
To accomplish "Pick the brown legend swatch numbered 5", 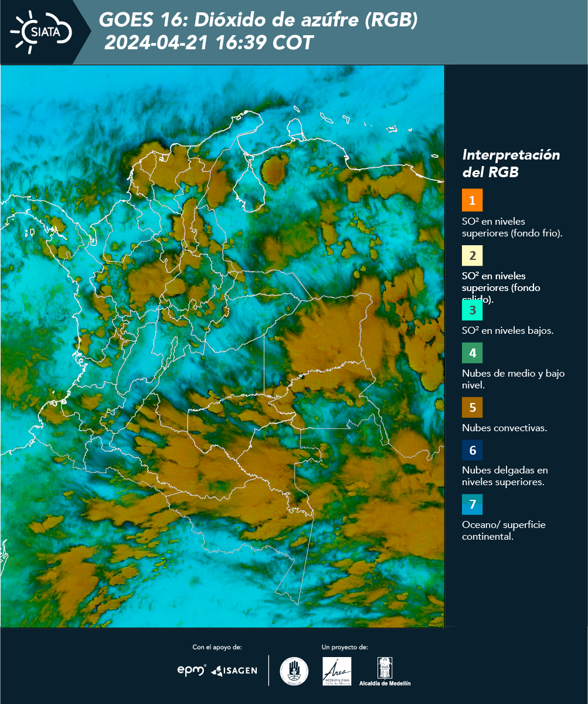I will pos(472,407).
